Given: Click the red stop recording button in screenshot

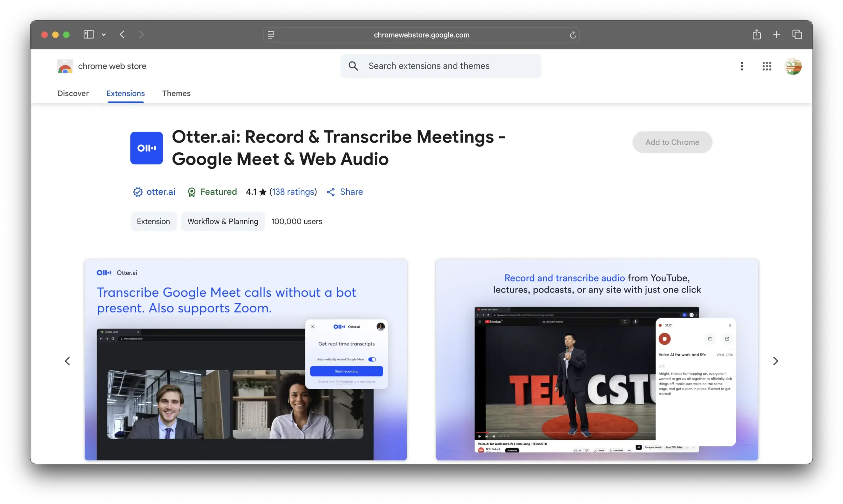Looking at the screenshot, I should click(664, 339).
